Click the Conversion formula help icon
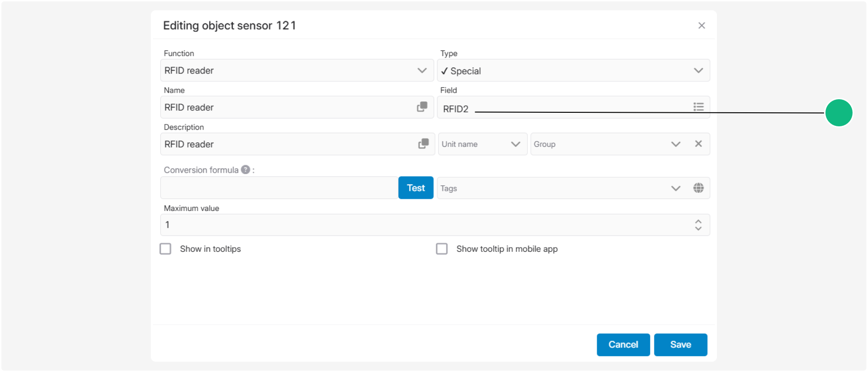This screenshot has width=868, height=372. point(246,170)
